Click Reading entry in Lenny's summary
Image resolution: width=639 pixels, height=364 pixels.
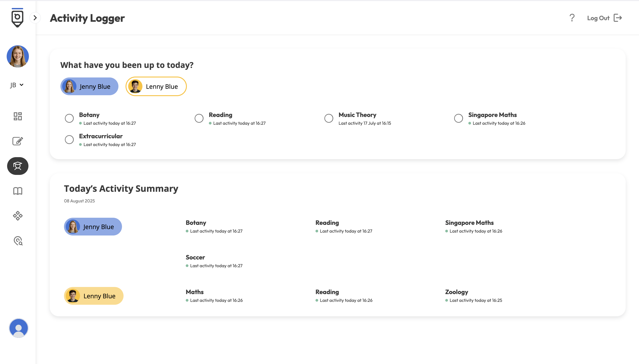(x=344, y=296)
